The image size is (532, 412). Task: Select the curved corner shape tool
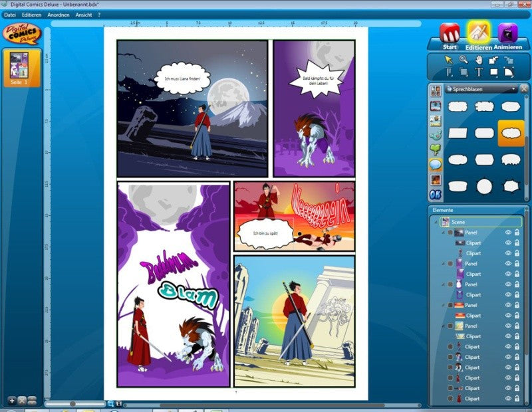click(x=509, y=72)
